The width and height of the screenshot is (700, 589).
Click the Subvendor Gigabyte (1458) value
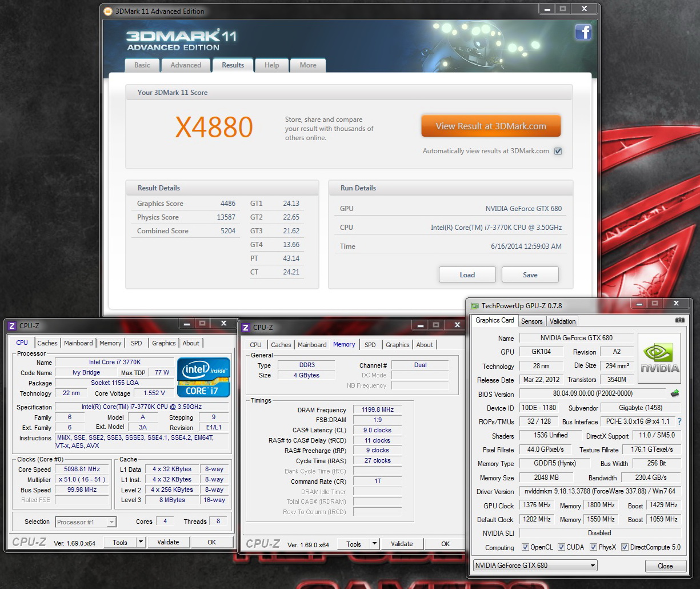click(641, 408)
